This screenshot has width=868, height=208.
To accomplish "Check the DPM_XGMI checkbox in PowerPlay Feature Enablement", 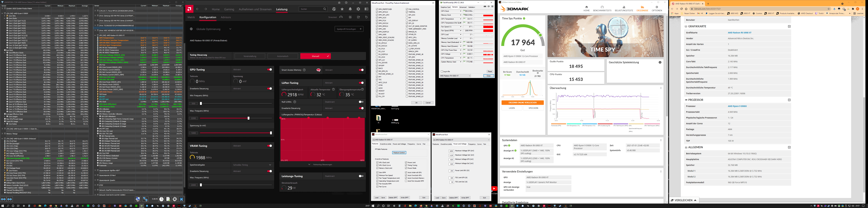I will 377,34.
